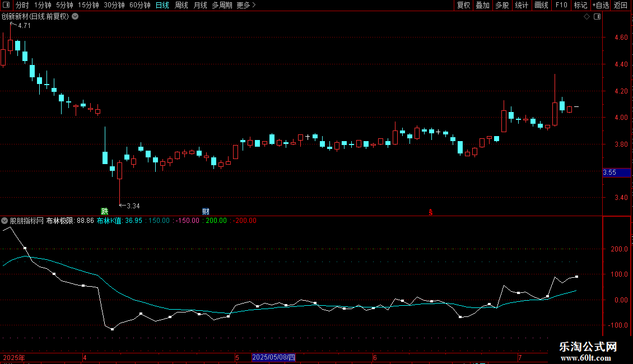This screenshot has width=633, height=364.
Task: Click the month 6 axis label
Action: point(375,358)
